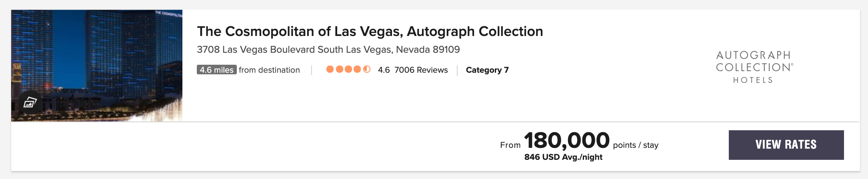The image size is (868, 179).
Task: Click the first orange rating circle
Action: pos(330,70)
